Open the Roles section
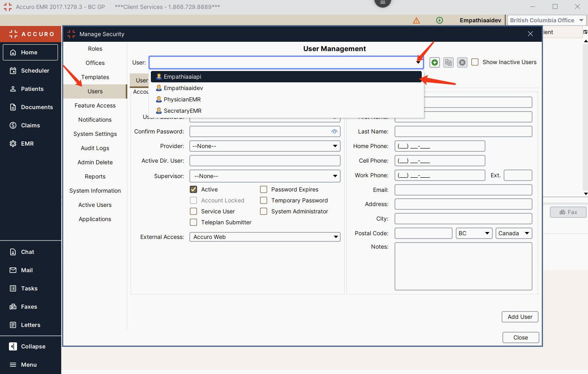This screenshot has height=374, width=588. 95,49
